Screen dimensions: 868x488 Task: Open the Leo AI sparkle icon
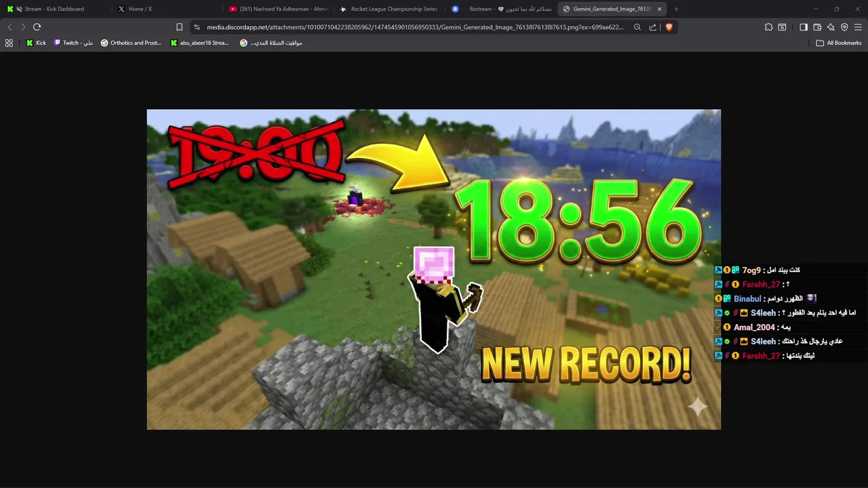click(831, 27)
